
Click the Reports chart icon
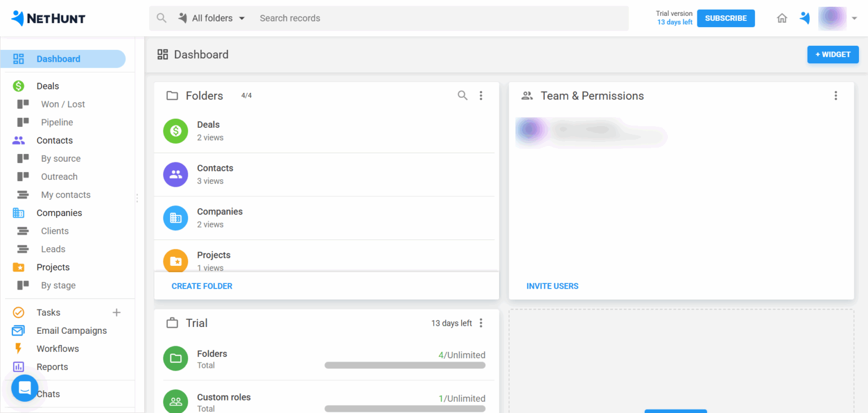19,367
